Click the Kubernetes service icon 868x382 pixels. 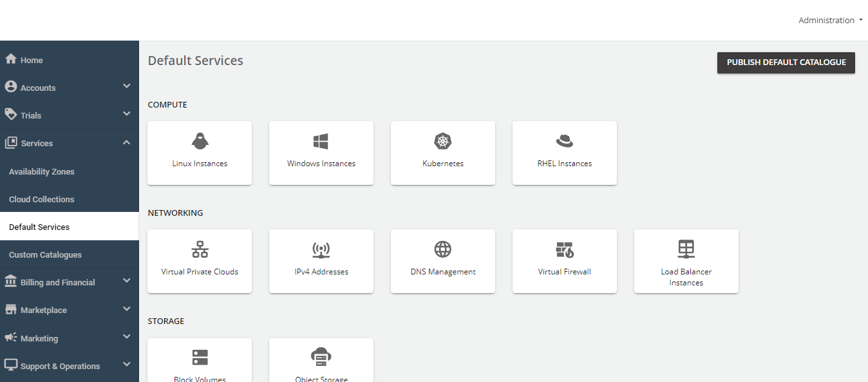442,141
